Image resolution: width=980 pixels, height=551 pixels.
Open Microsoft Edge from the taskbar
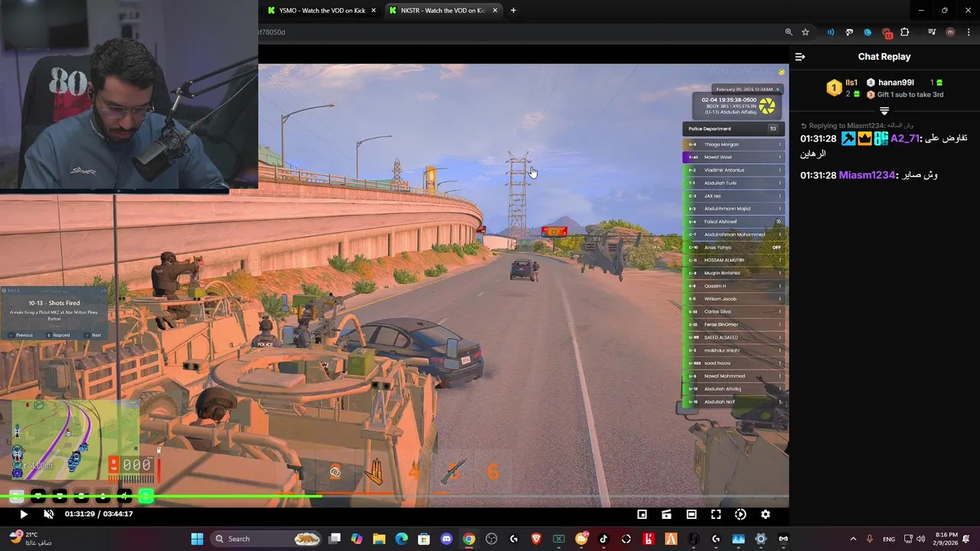pos(401,539)
